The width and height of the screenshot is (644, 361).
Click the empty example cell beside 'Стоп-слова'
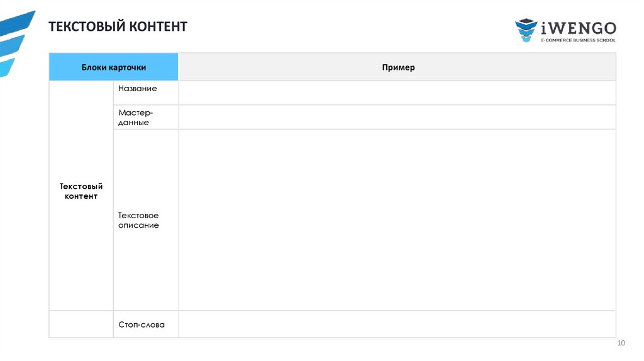coord(397,325)
